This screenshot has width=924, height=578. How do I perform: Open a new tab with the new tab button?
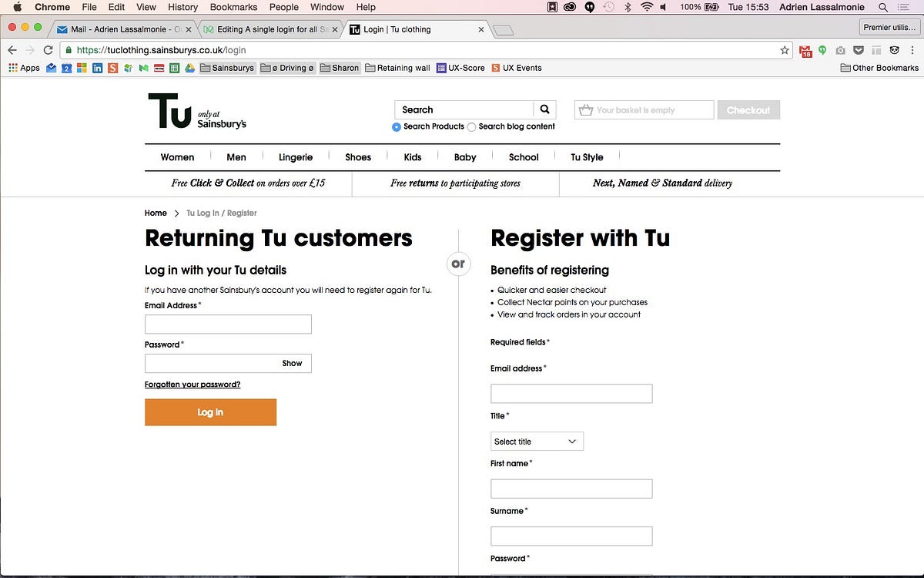click(x=503, y=30)
